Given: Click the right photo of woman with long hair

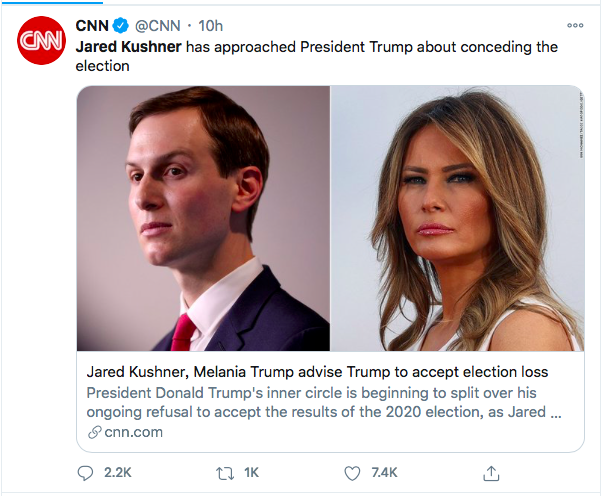Looking at the screenshot, I should coord(457,218).
